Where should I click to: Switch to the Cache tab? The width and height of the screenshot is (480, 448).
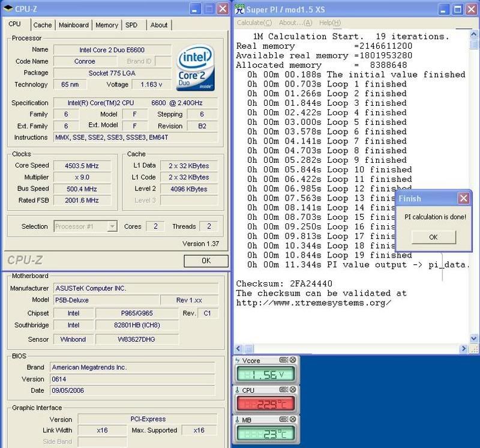[43, 25]
